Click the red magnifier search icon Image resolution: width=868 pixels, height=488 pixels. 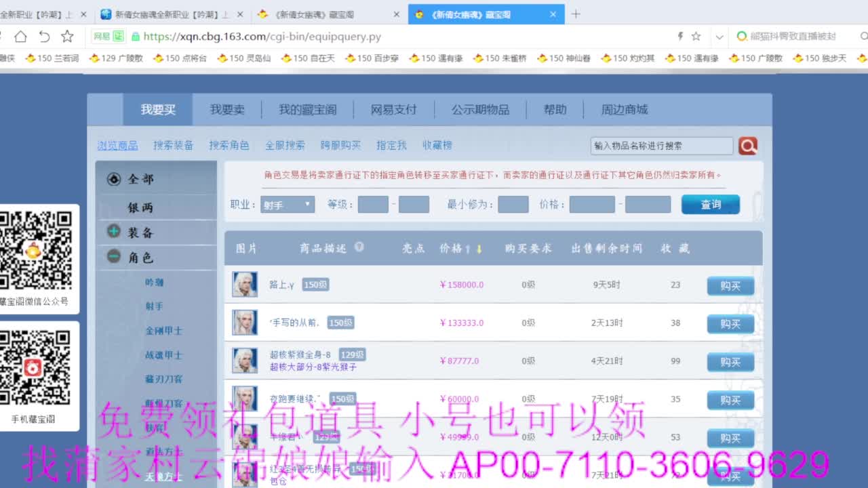(x=747, y=145)
